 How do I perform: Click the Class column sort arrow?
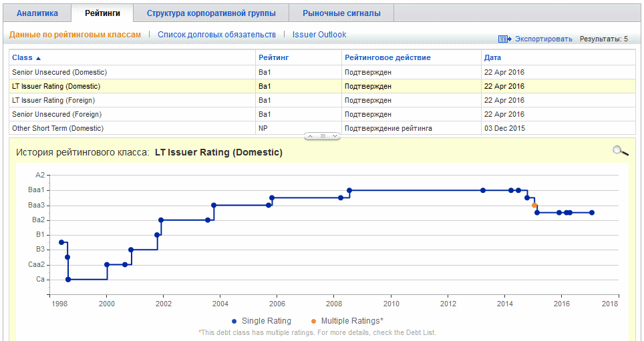pyautogui.click(x=38, y=58)
